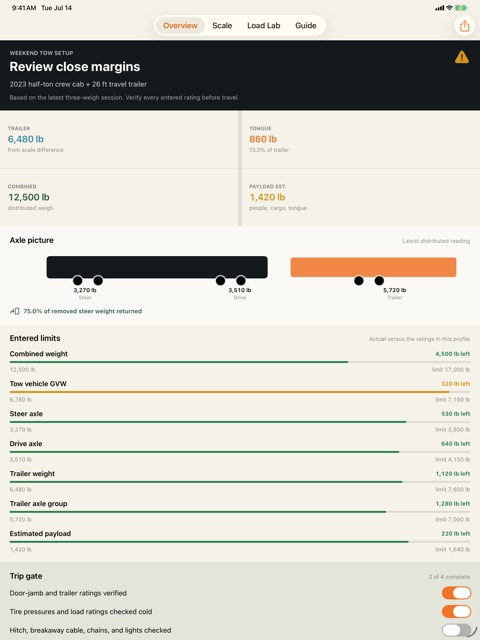
Task: Tap the 9:41 AM clock in status bar
Action: point(24,8)
